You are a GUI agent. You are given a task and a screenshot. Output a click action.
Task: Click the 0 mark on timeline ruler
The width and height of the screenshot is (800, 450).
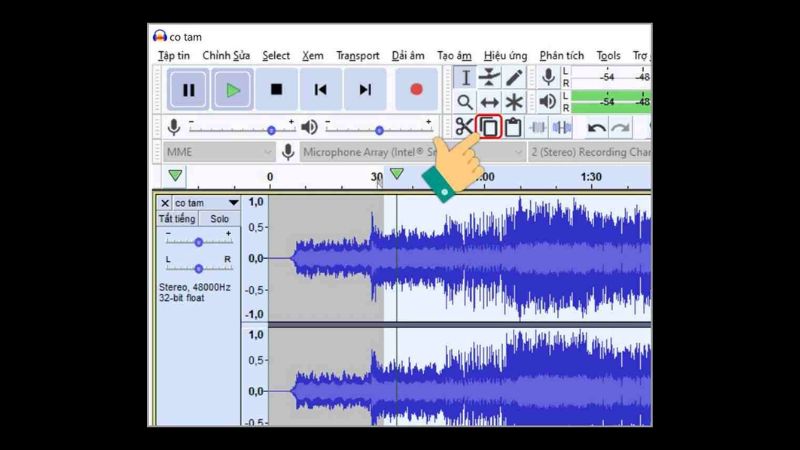point(270,177)
